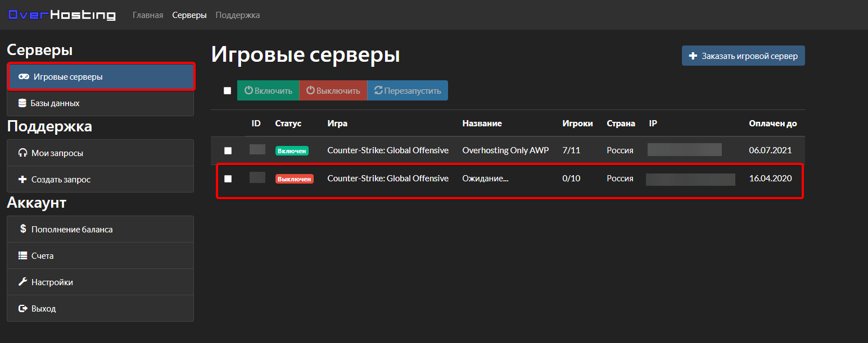Image resolution: width=868 pixels, height=343 pixels.
Task: Click the gamepad icon in sidebar
Action: click(24, 77)
